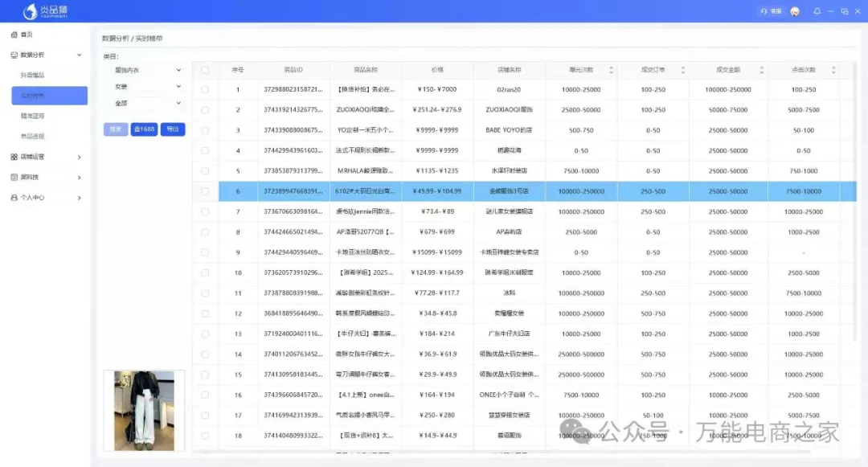Click the 店铺运营 grid icon in sidebar
The height and width of the screenshot is (467, 868).
pyautogui.click(x=14, y=157)
